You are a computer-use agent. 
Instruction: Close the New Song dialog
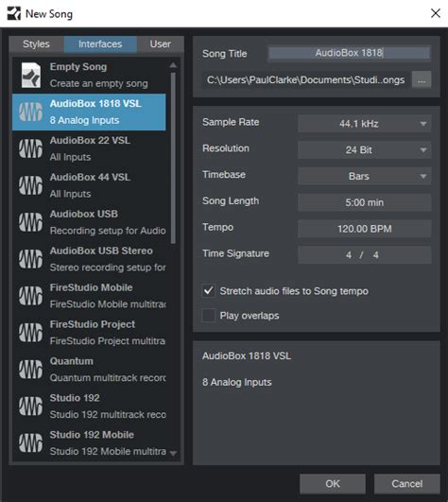(x=436, y=13)
